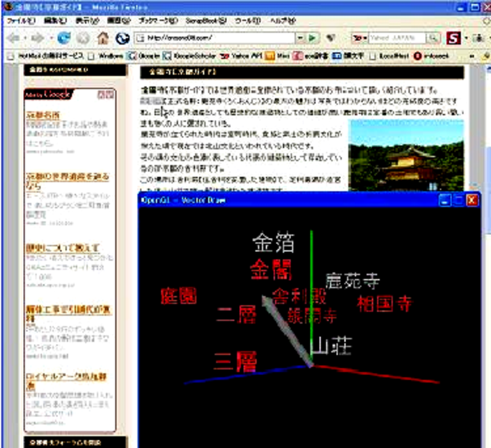Open the ツール (Tools) menu

pyautogui.click(x=248, y=21)
